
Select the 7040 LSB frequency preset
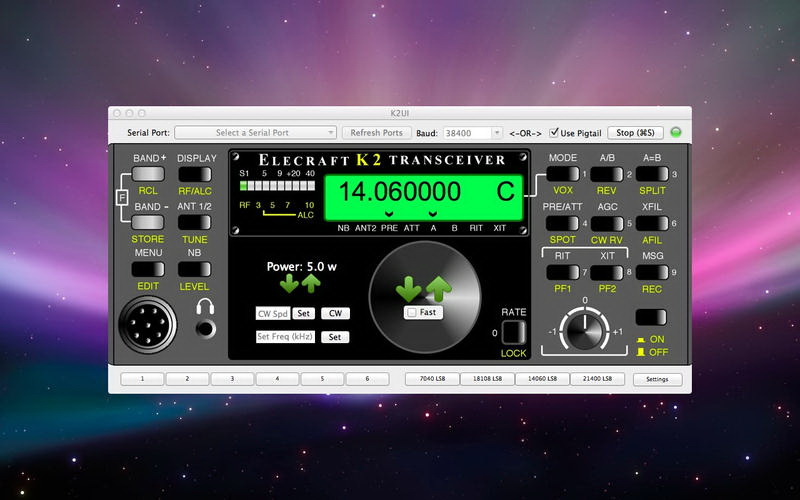(432, 379)
